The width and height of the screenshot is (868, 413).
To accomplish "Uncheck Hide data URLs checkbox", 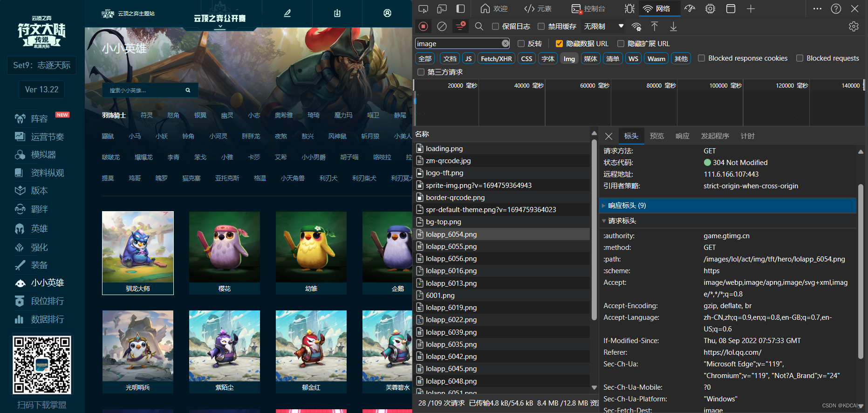I will point(559,43).
